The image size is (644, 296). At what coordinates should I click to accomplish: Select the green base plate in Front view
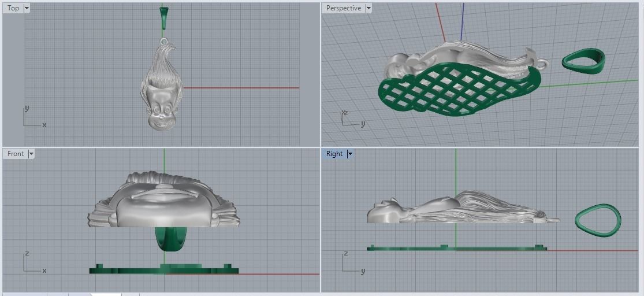tap(164, 269)
